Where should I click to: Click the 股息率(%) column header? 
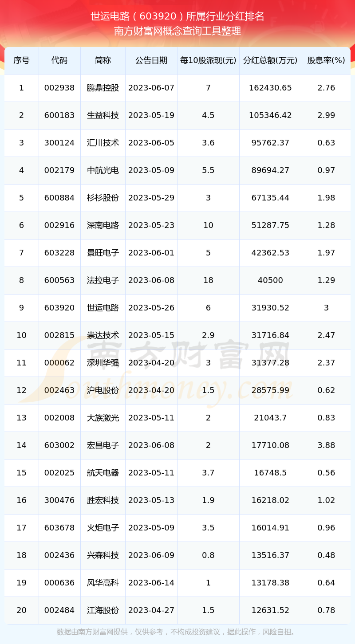[x=326, y=60]
